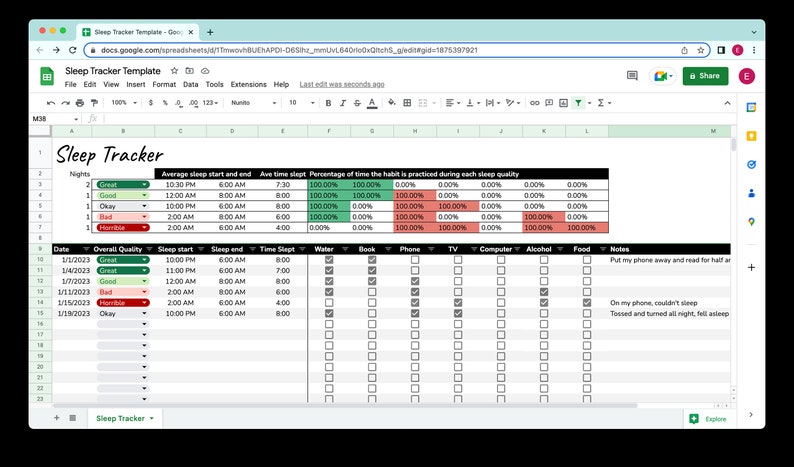This screenshot has width=794, height=467.
Task: Move document using folder icon
Action: 189,71
